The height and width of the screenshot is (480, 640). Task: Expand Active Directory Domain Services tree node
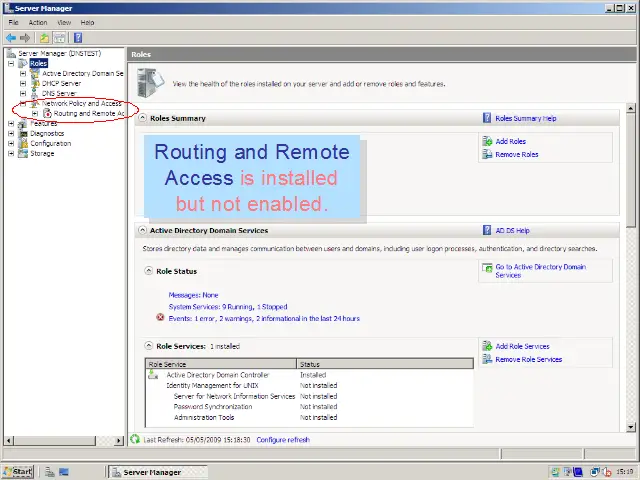tap(23, 73)
